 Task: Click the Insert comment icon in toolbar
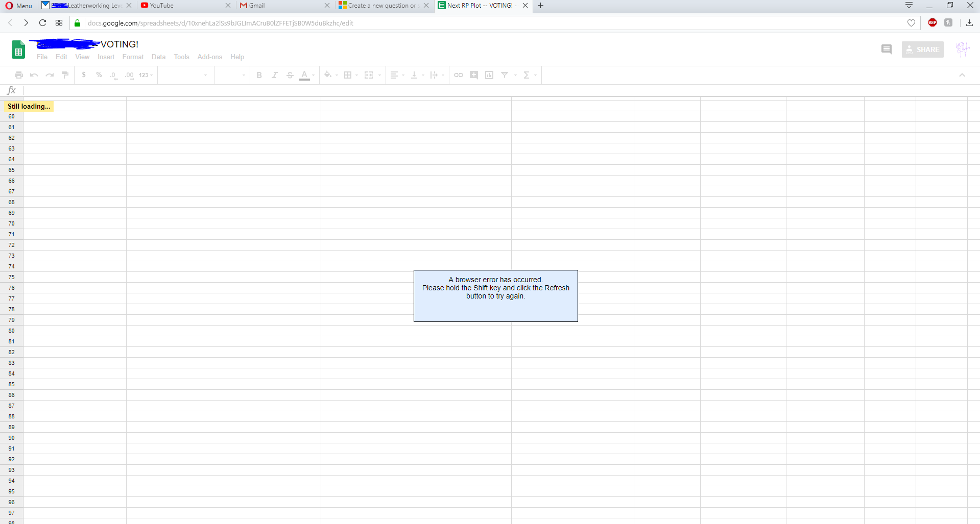pyautogui.click(x=474, y=75)
